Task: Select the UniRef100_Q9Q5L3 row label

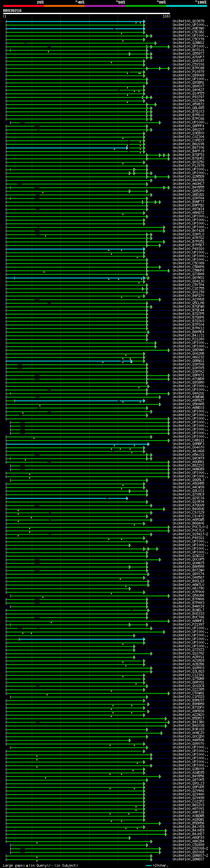Action: pos(188,480)
